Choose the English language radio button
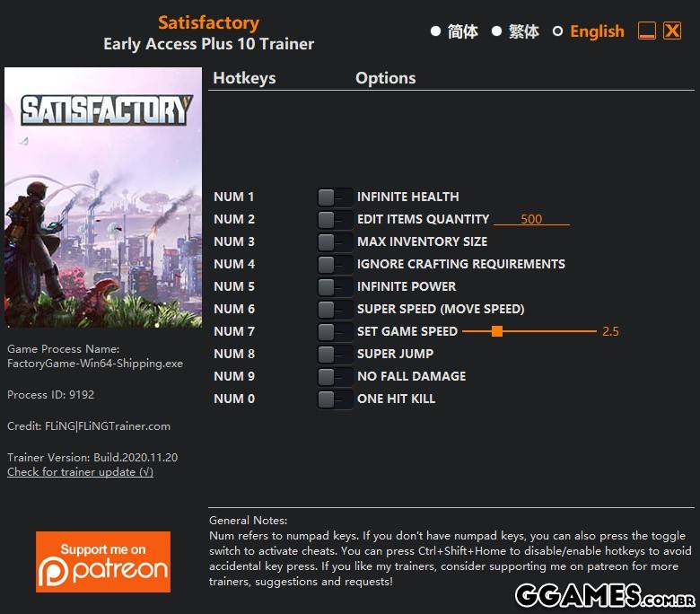This screenshot has height=614, width=700. click(557, 31)
